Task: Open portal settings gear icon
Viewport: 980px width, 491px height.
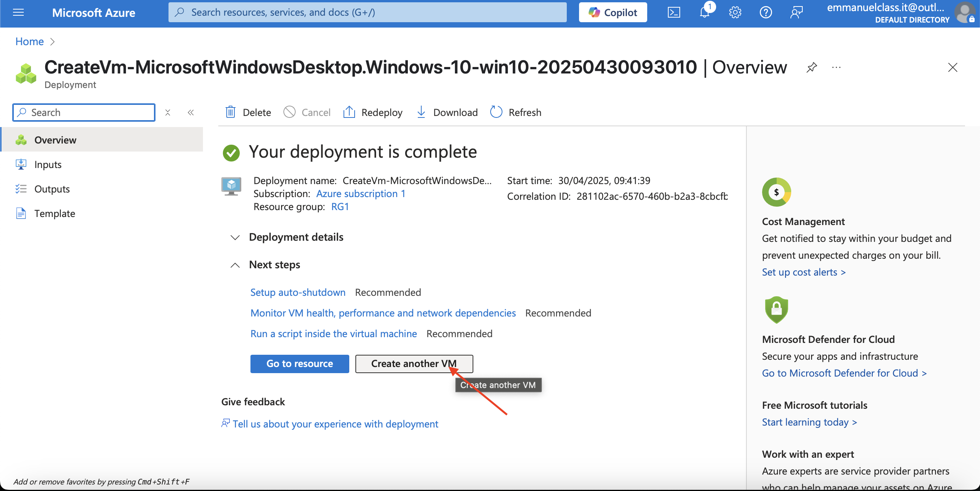Action: [x=735, y=13]
